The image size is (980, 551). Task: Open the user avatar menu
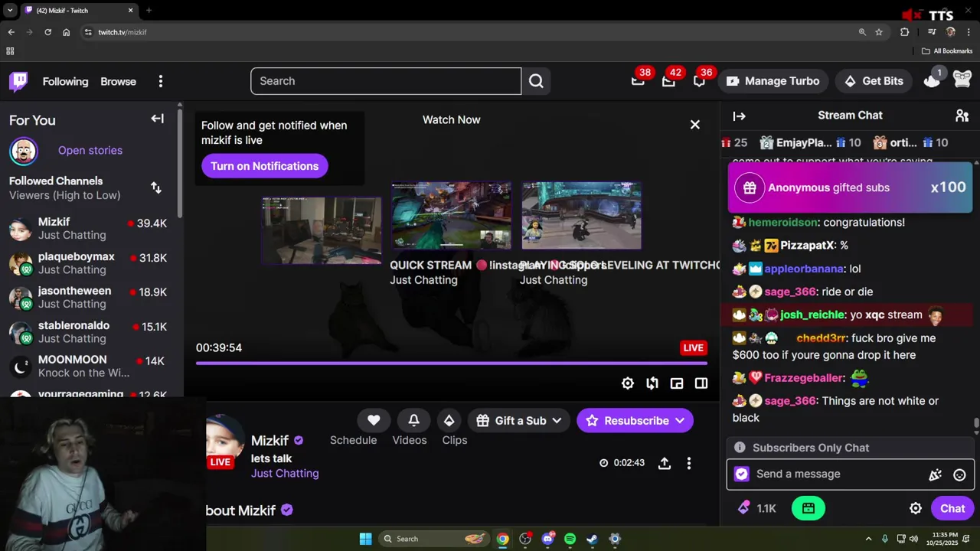962,79
